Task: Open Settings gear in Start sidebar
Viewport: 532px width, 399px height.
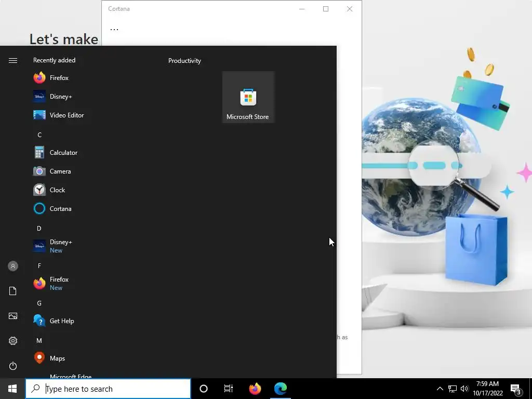Action: pos(13,341)
